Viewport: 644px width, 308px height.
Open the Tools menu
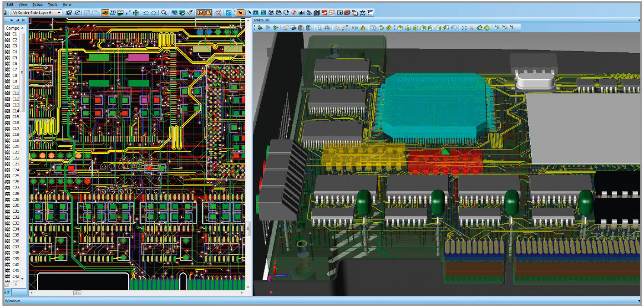click(52, 4)
